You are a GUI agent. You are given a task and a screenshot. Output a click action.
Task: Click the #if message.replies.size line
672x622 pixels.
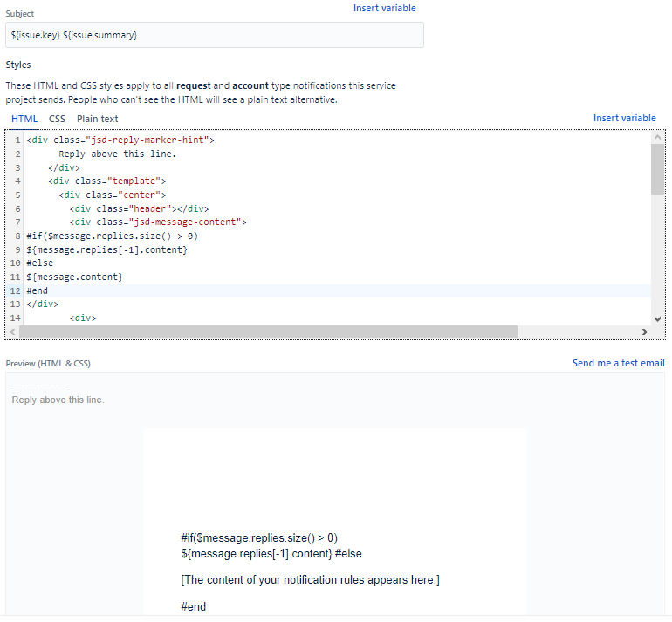[112, 236]
